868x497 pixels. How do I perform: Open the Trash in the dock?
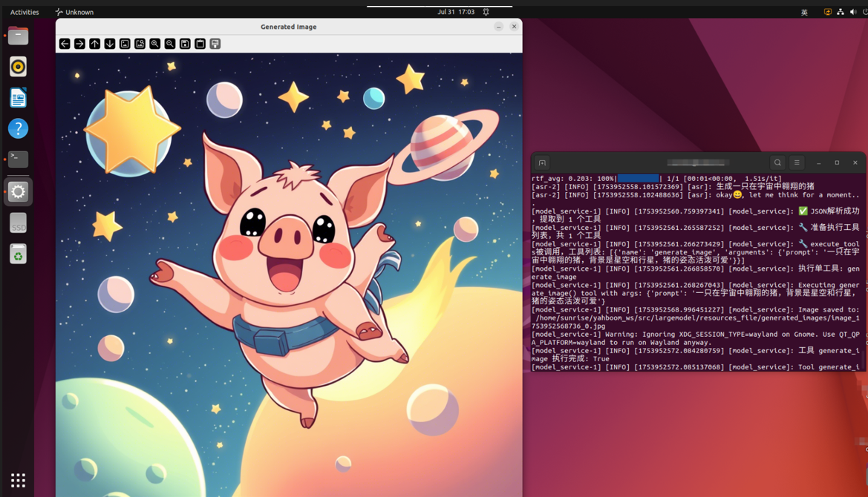click(19, 254)
